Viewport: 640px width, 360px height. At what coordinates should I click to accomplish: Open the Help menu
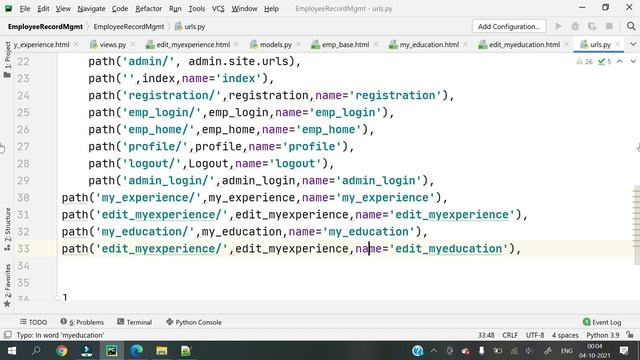271,9
